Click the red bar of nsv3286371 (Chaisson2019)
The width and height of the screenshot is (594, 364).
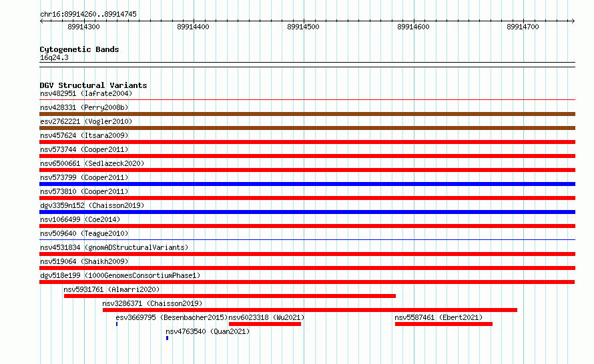[x=310, y=310]
